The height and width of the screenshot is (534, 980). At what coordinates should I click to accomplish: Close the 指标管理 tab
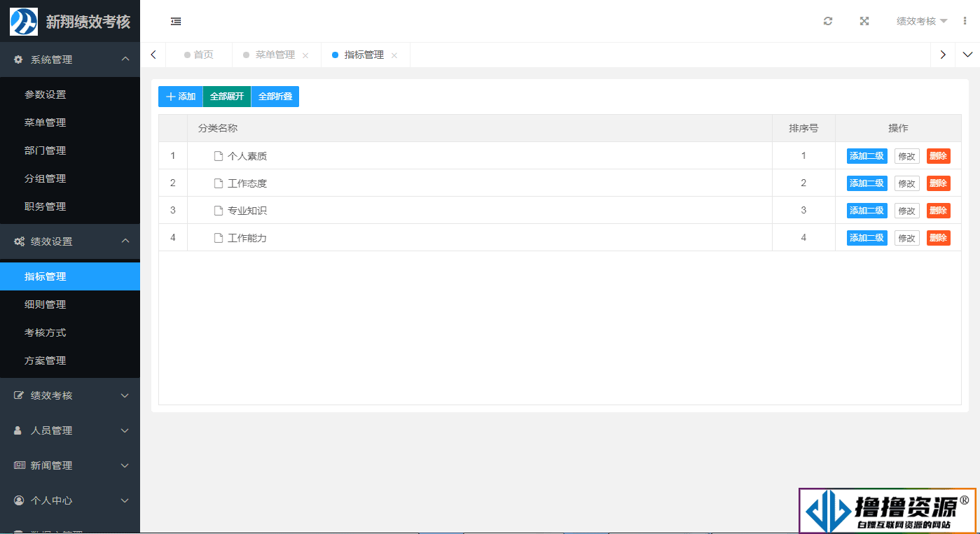[394, 55]
